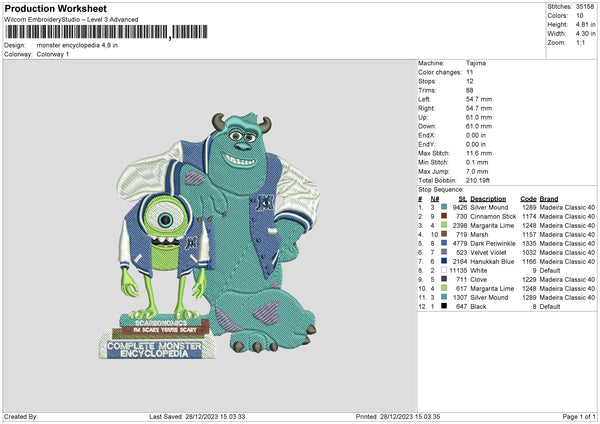Click the 'Colorway 1' value

pos(53,54)
